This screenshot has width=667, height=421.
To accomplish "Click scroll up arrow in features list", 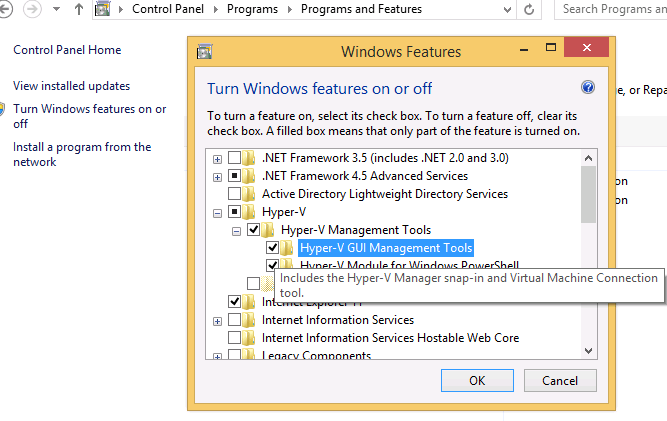I will 588,158.
